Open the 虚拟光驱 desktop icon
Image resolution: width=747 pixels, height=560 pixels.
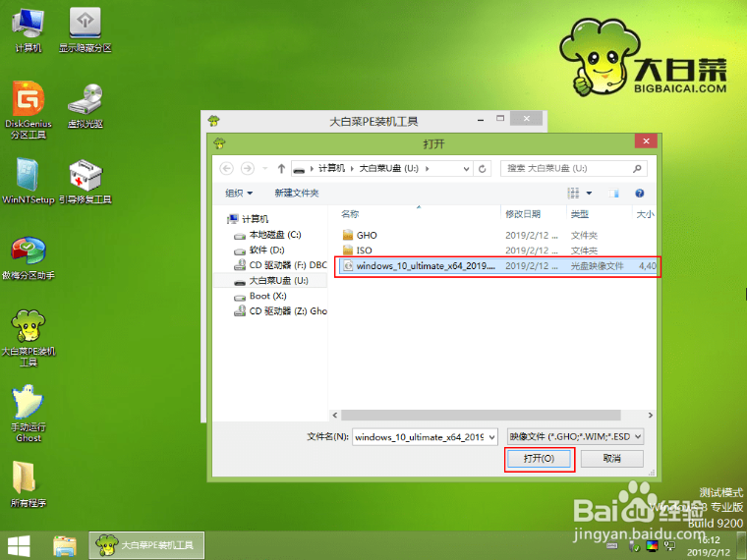pos(86,106)
